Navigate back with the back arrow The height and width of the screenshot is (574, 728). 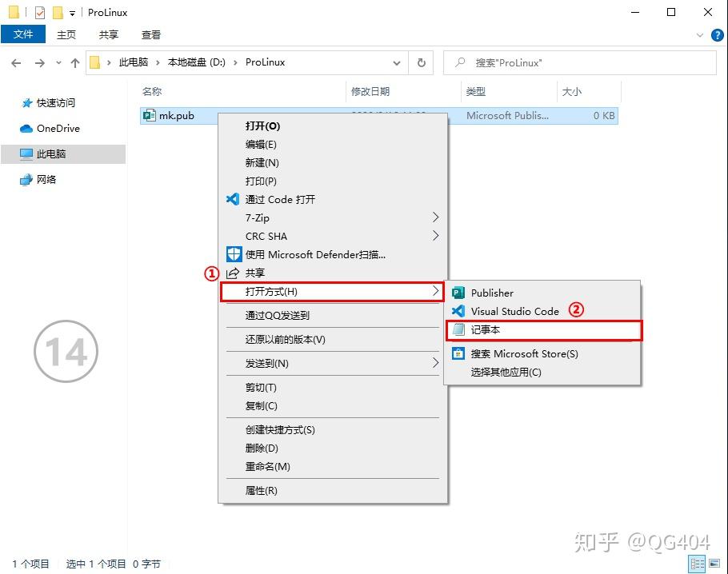[16, 62]
